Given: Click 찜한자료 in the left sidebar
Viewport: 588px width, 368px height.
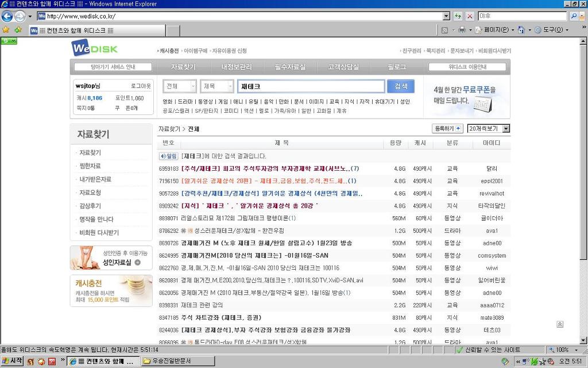Looking at the screenshot, I should coord(90,166).
